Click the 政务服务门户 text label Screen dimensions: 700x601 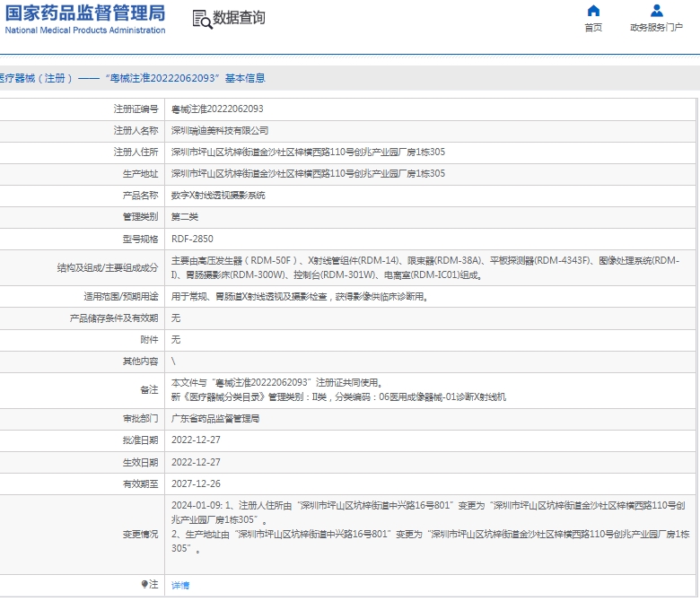656,28
